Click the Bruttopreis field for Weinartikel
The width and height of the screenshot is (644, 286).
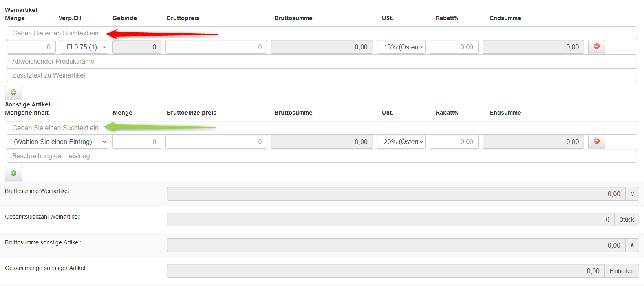(x=216, y=47)
